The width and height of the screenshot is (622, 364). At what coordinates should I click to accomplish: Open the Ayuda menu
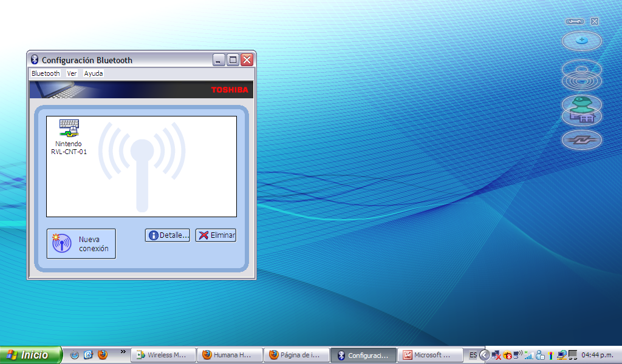point(94,73)
